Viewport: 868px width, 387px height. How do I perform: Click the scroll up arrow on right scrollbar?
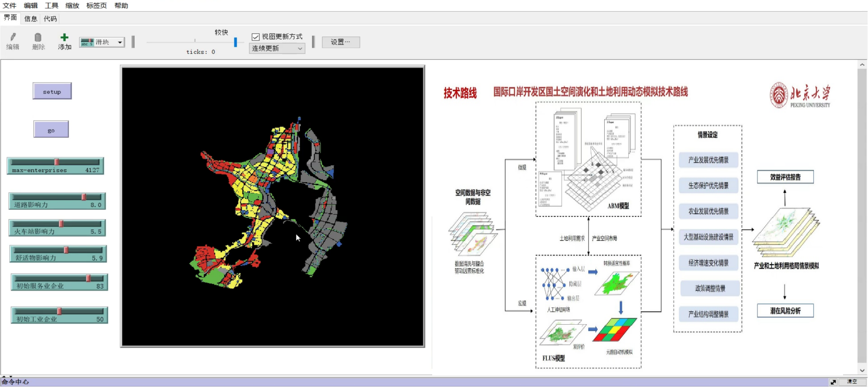point(862,65)
